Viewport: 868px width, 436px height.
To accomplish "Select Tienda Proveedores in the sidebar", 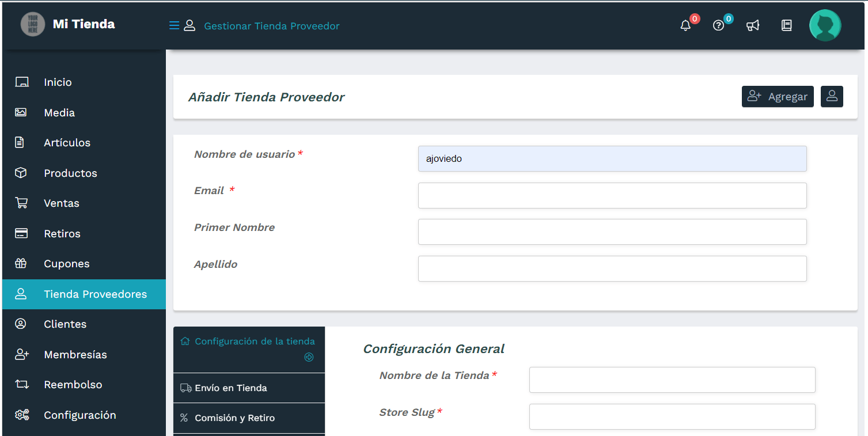I will (84, 294).
